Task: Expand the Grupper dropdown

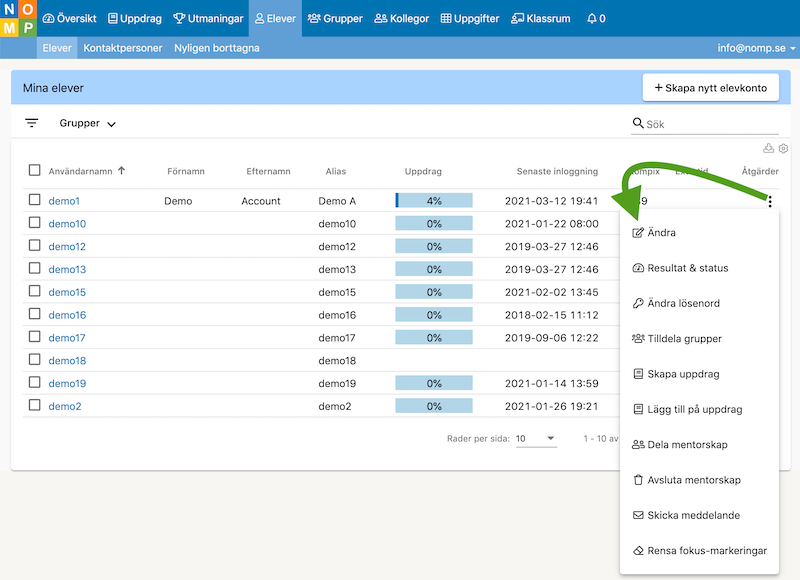Action: [x=88, y=124]
